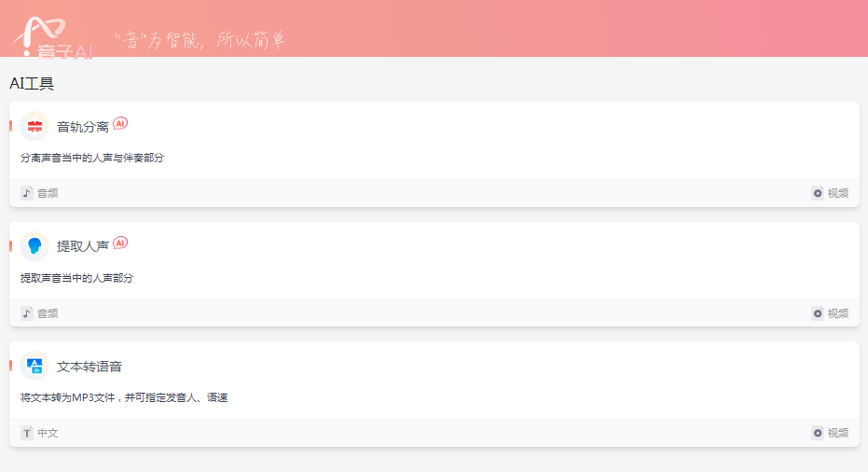Open the 视频 link in the 文本转语音 card
868x472 pixels.
[837, 433]
